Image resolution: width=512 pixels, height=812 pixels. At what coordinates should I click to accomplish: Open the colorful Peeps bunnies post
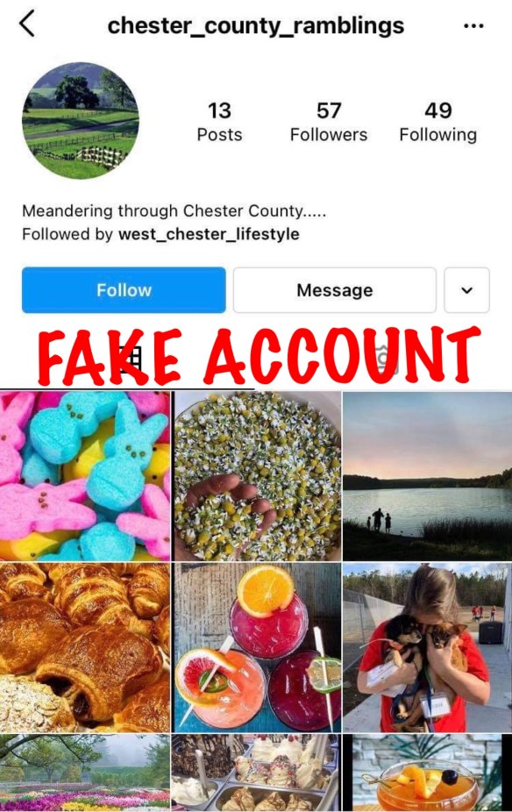(x=85, y=476)
